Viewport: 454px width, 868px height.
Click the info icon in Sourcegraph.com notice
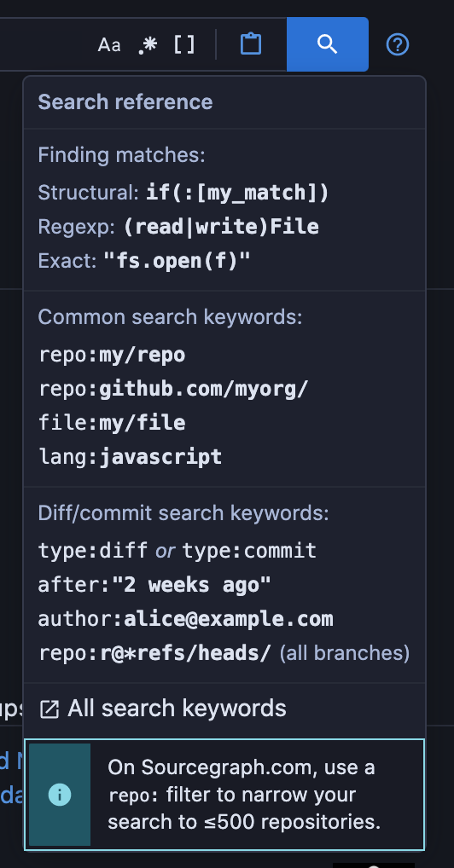tap(60, 795)
